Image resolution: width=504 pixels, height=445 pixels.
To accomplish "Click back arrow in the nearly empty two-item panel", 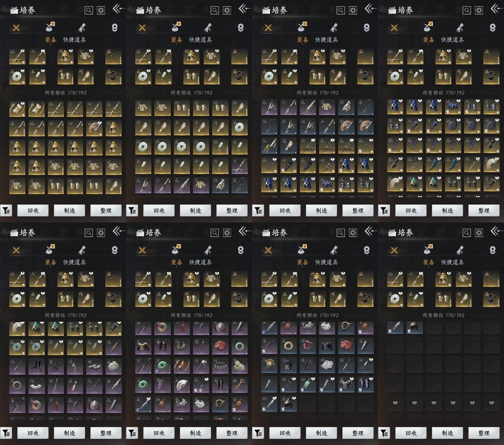I will coord(496,231).
